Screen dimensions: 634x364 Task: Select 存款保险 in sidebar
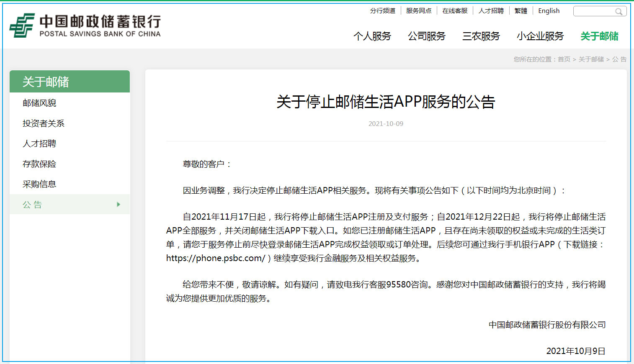pyautogui.click(x=70, y=164)
